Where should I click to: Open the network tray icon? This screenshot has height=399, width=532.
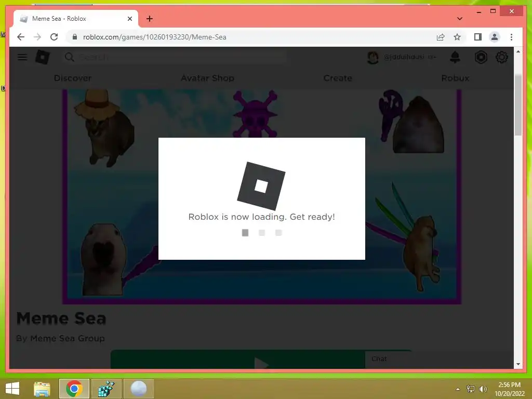pos(470,389)
